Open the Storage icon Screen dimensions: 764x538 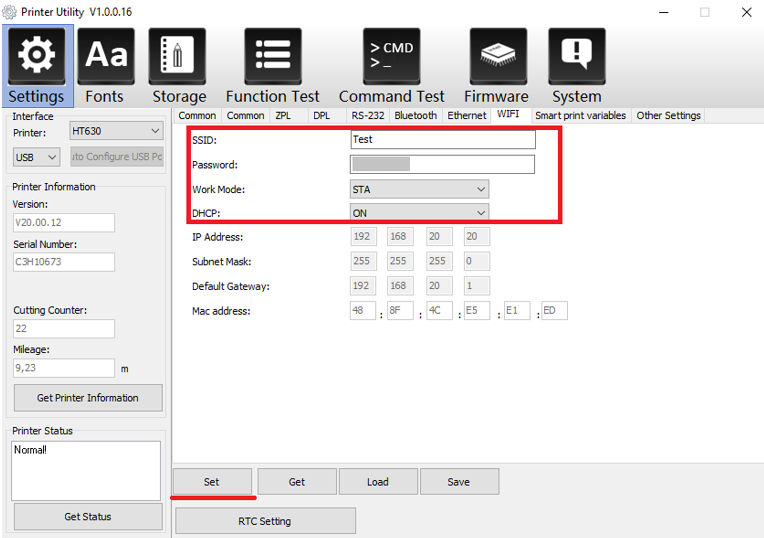coord(178,56)
